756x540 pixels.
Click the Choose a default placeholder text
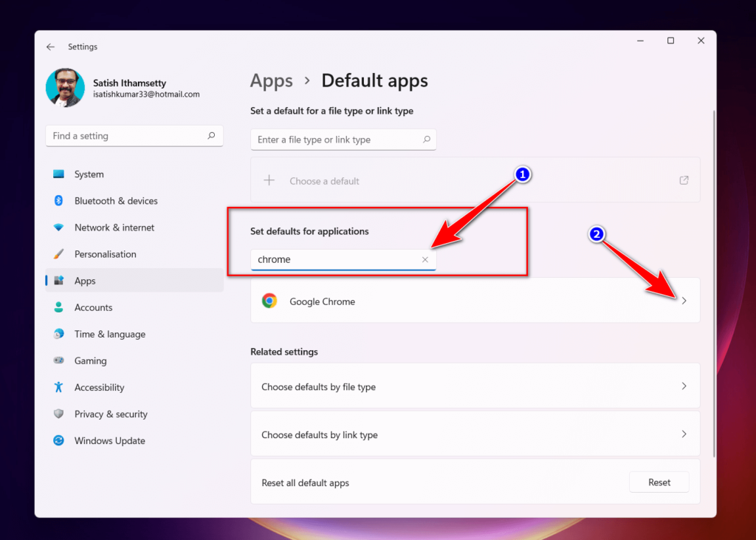point(324,182)
